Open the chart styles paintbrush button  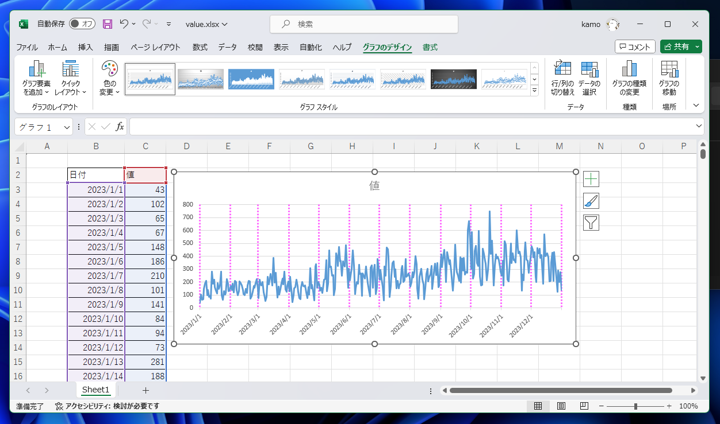tap(591, 201)
